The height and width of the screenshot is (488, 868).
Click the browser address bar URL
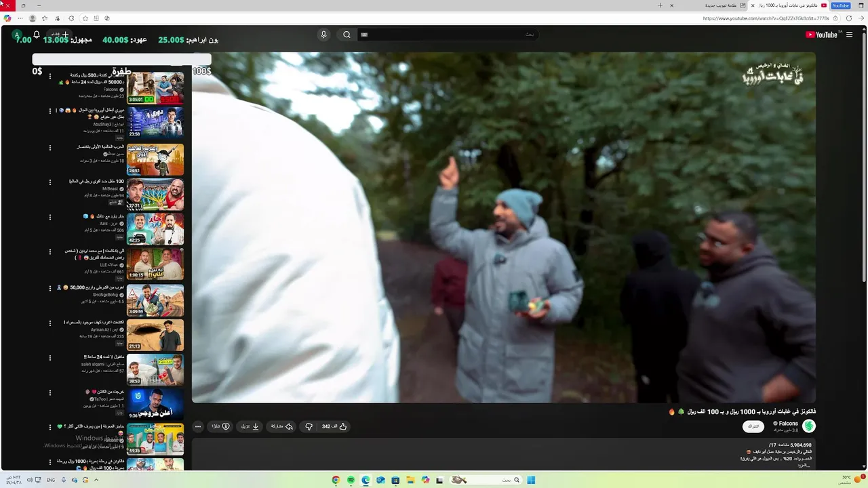tap(766, 18)
